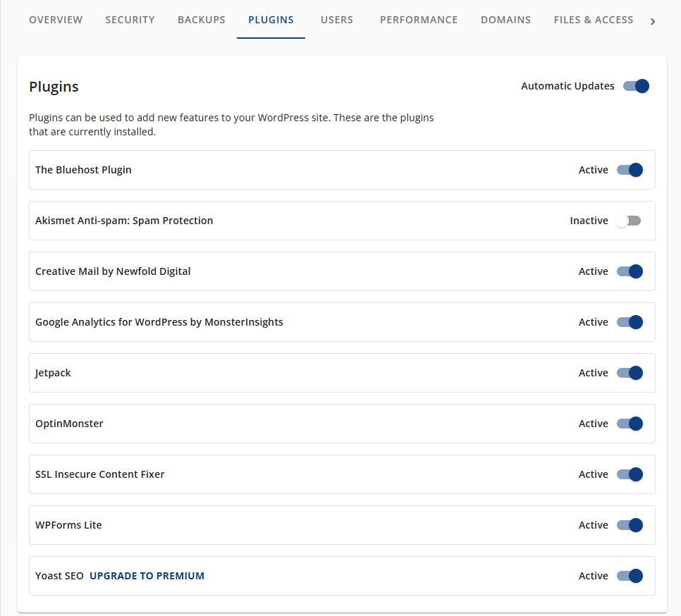The image size is (681, 616).
Task: View the PERFORMANCE tab
Action: (419, 20)
